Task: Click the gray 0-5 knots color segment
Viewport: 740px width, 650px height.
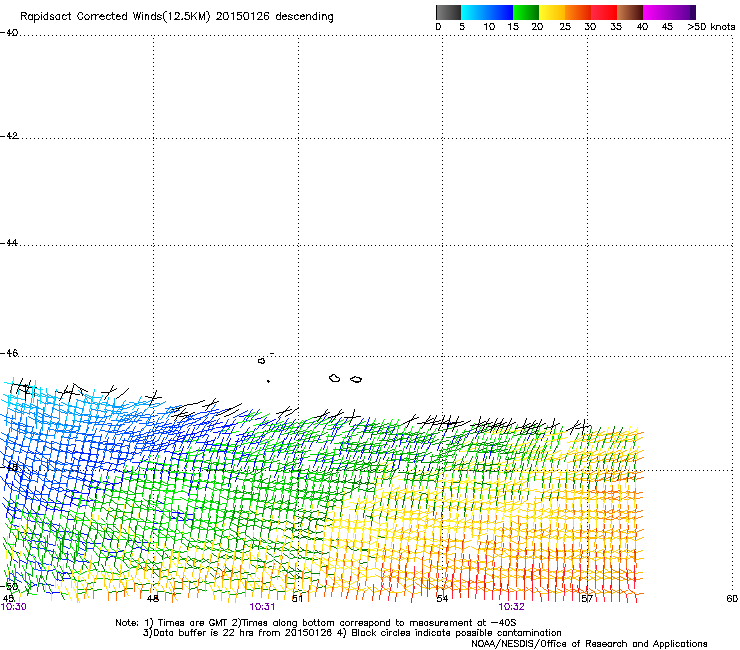Action: 448,12
